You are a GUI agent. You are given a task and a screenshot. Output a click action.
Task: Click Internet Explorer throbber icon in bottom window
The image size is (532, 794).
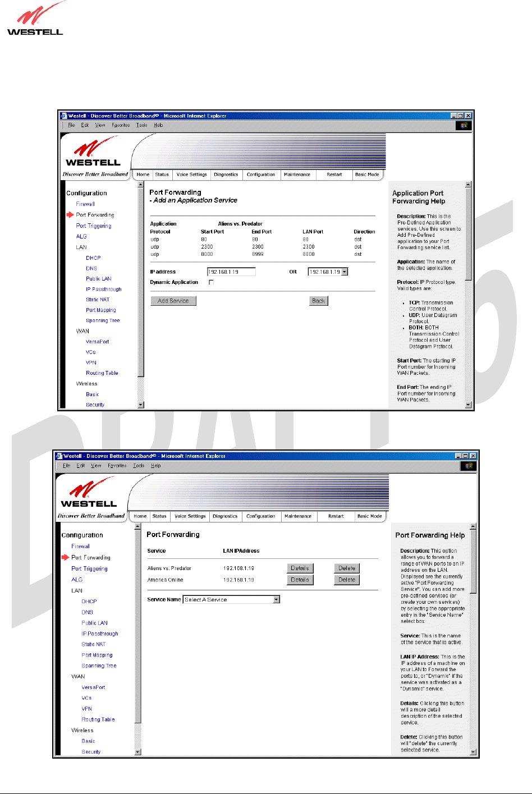[469, 466]
